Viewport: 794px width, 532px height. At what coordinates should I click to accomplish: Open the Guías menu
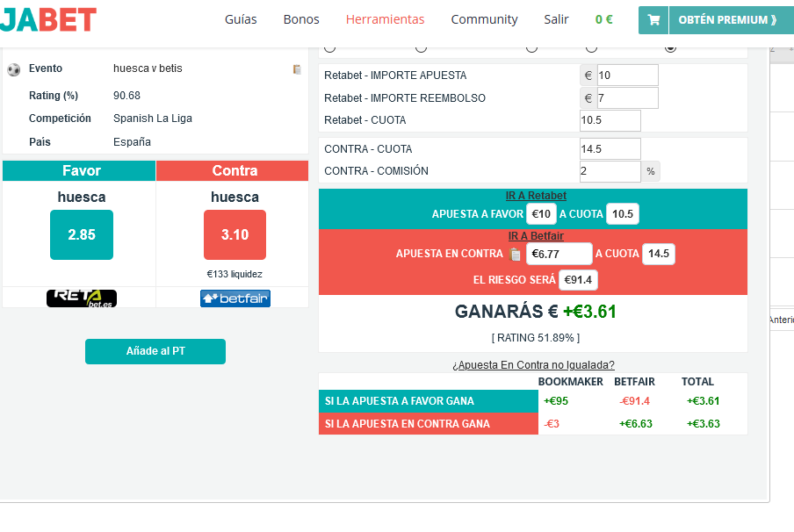[x=241, y=19]
